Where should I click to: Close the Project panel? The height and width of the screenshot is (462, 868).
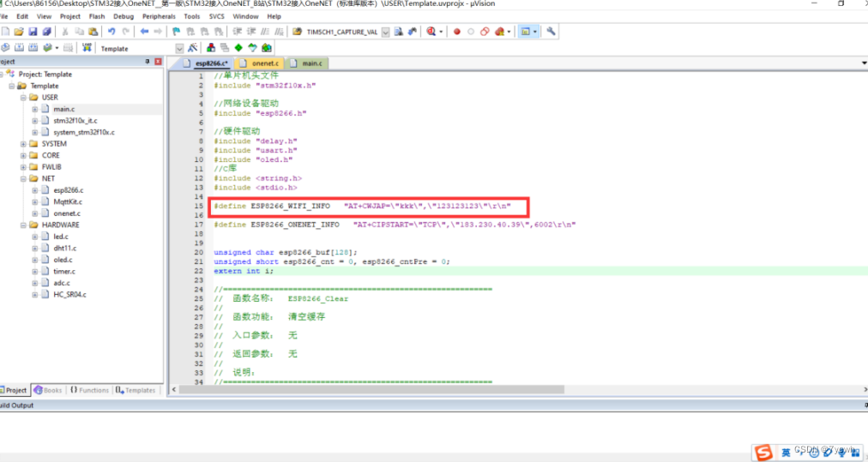pos(159,62)
